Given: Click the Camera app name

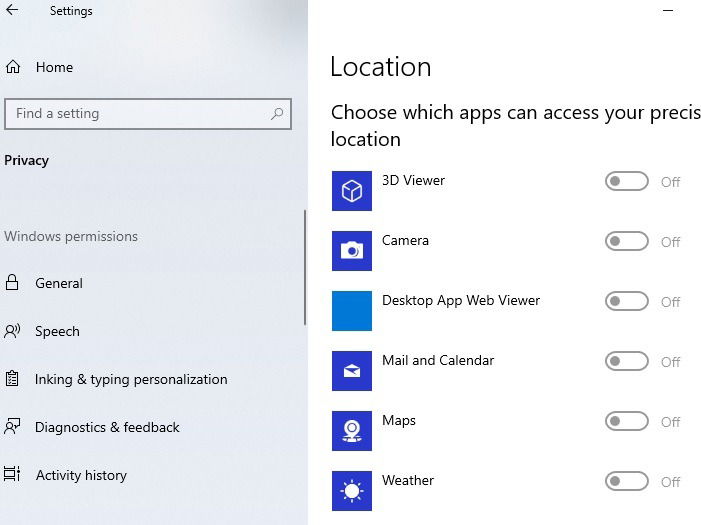Looking at the screenshot, I should point(405,240).
